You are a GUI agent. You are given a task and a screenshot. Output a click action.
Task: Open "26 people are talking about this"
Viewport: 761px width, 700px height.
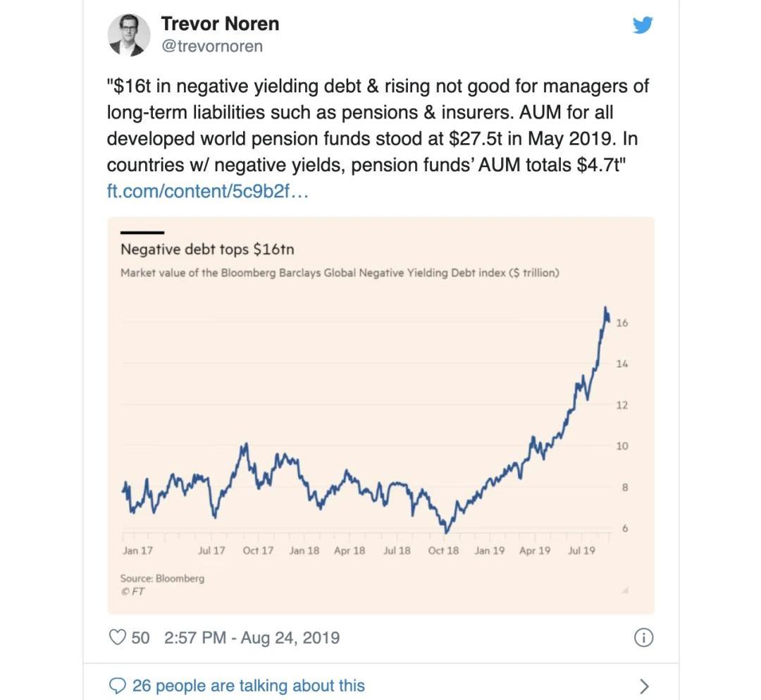(x=249, y=685)
